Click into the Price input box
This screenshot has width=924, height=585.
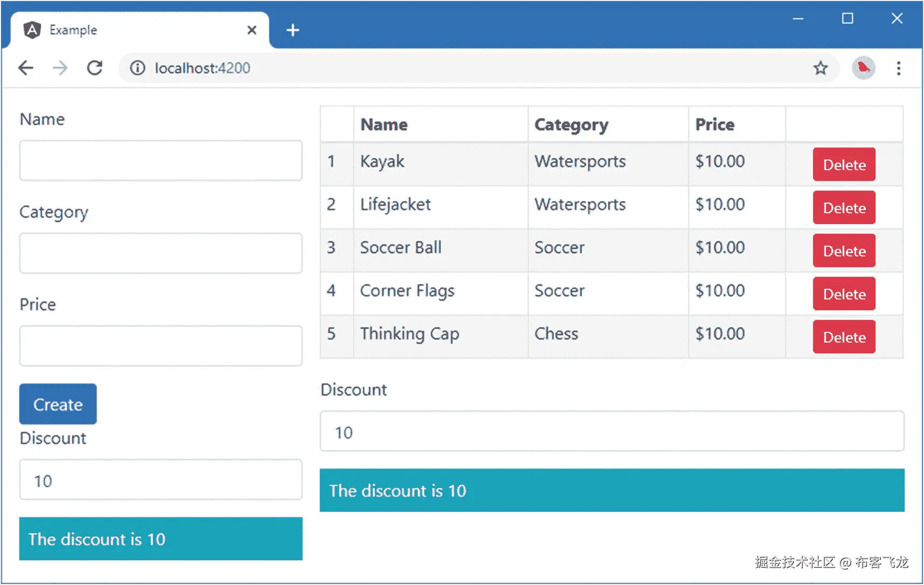coord(160,346)
